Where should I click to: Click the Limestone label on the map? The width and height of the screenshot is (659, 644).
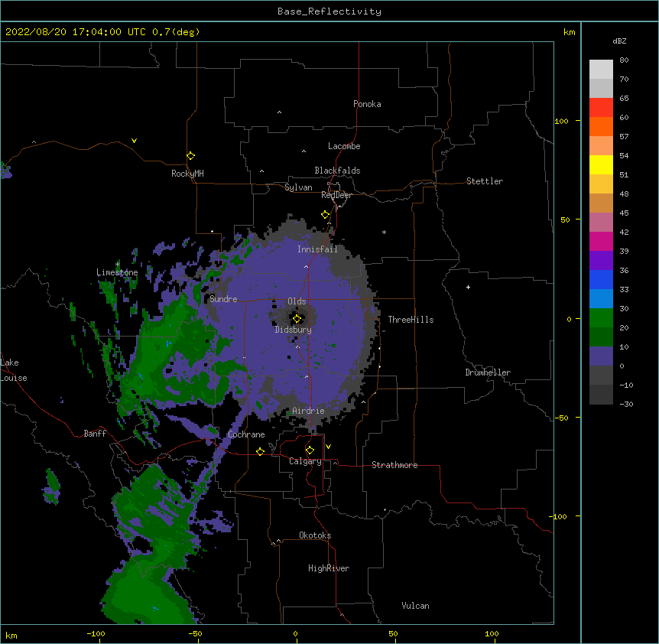pos(117,272)
